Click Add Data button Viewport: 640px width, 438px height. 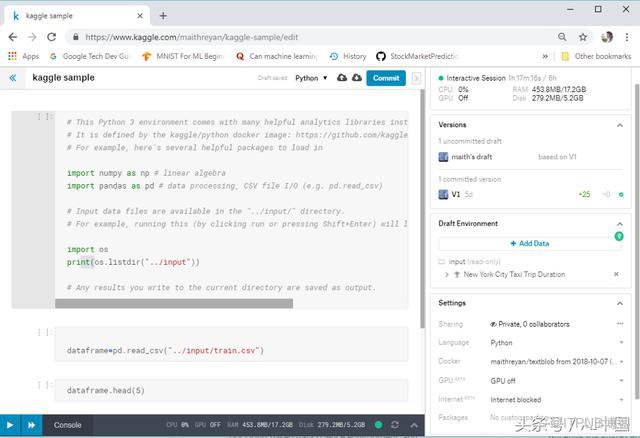(x=529, y=243)
